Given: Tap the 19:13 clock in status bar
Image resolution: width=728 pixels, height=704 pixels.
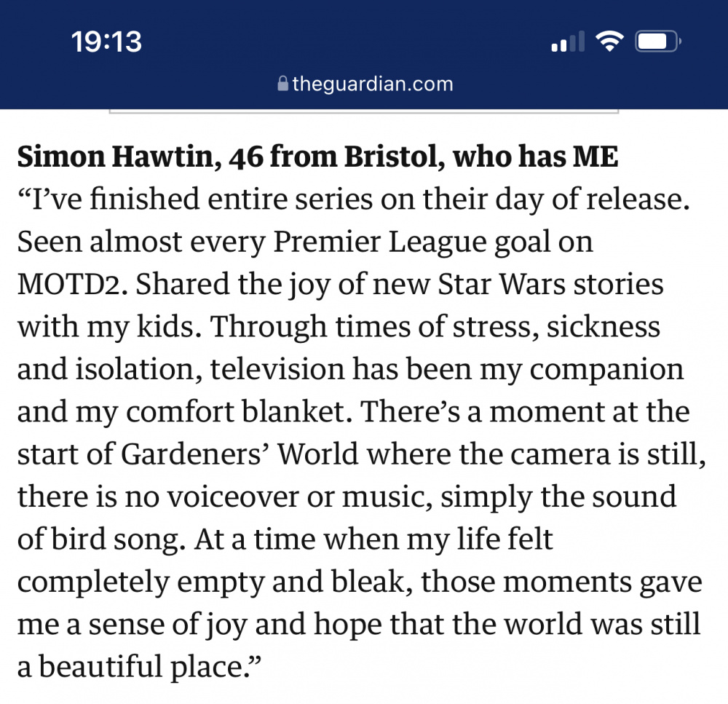Looking at the screenshot, I should 106,41.
